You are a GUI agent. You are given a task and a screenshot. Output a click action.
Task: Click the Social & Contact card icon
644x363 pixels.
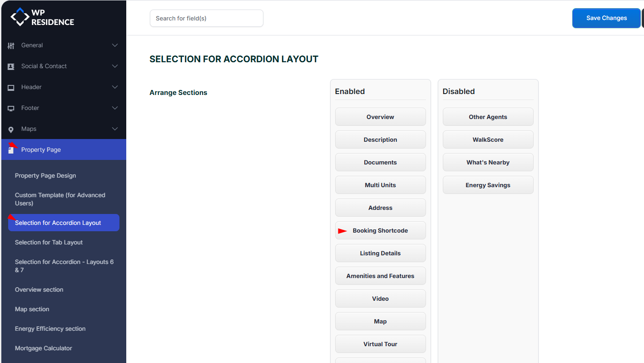pyautogui.click(x=11, y=66)
